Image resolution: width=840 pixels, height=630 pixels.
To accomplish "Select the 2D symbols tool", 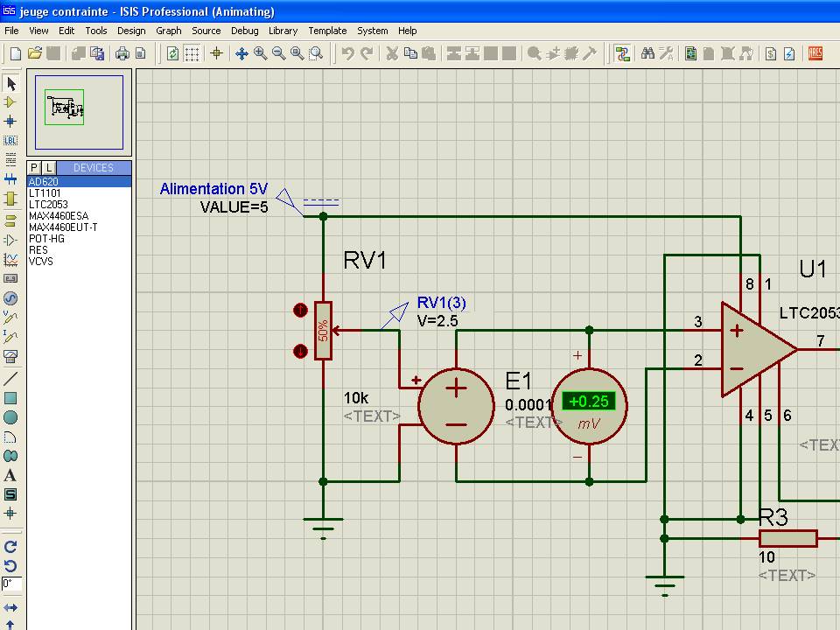I will click(x=10, y=494).
